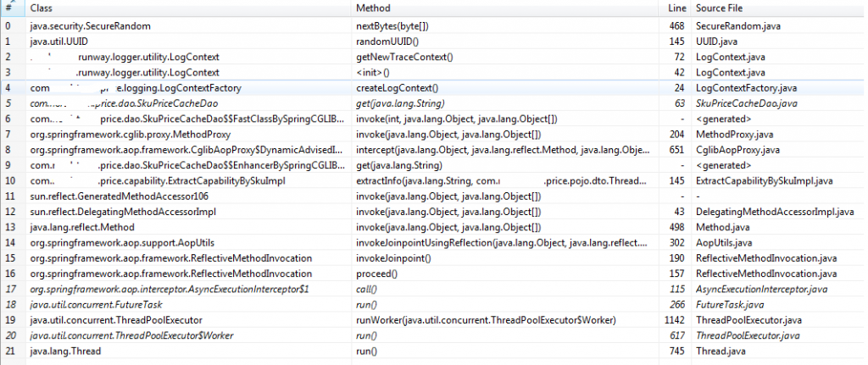
Task: Select the FastClassBySpringCGLIB class row
Action: coord(433,119)
